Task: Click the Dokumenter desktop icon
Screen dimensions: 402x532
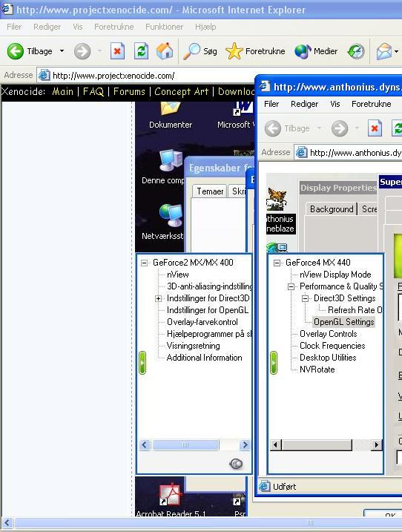Action: [x=171, y=115]
